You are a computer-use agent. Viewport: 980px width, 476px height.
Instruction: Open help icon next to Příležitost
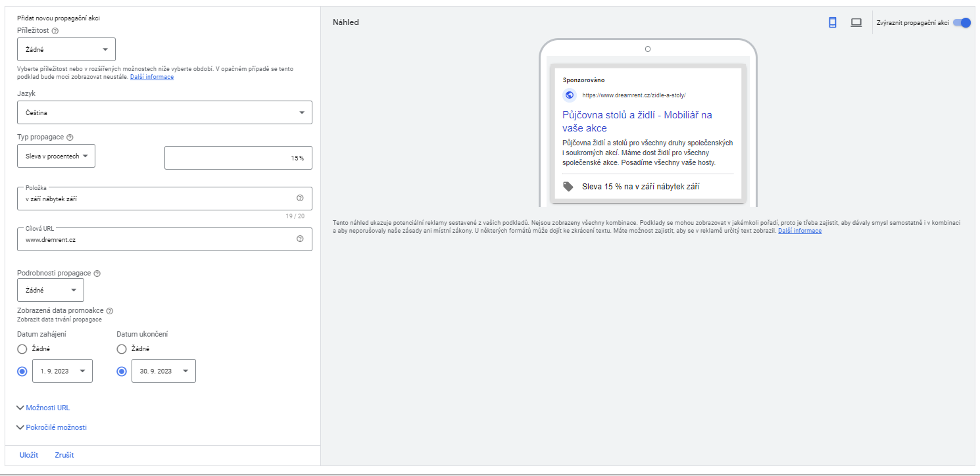[x=55, y=30]
